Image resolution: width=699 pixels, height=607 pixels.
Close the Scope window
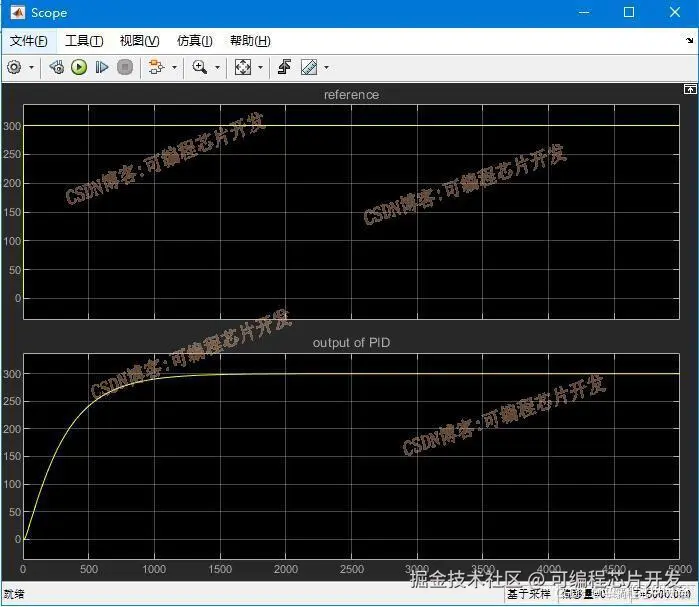675,12
